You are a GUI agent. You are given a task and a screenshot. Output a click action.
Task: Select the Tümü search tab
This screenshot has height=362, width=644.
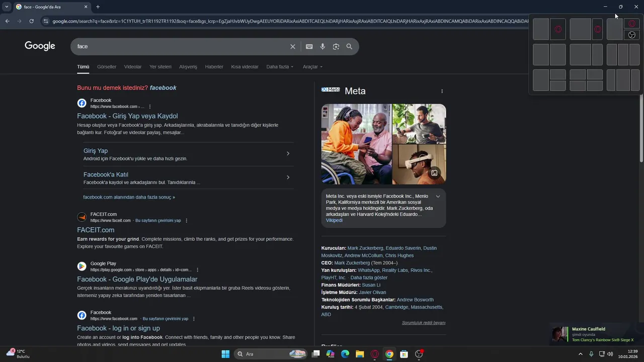[x=83, y=66]
